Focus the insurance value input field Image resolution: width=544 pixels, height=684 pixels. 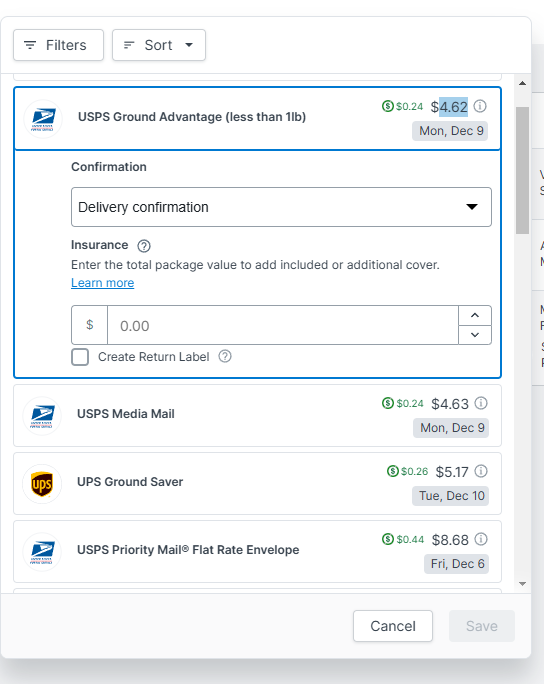coord(283,325)
